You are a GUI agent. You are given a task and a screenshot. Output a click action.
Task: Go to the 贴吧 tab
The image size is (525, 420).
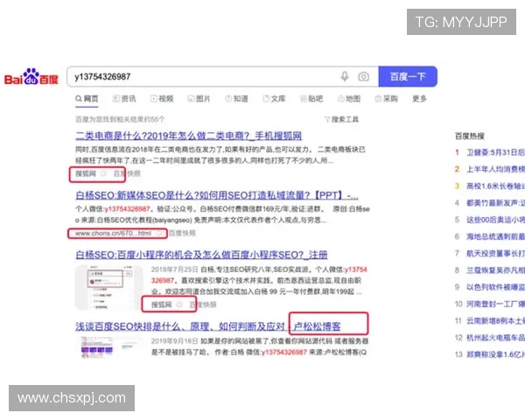(x=311, y=99)
